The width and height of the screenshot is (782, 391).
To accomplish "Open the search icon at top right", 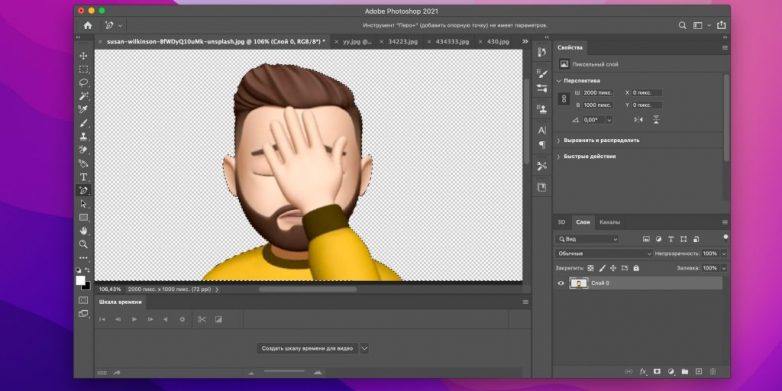I will (682, 25).
